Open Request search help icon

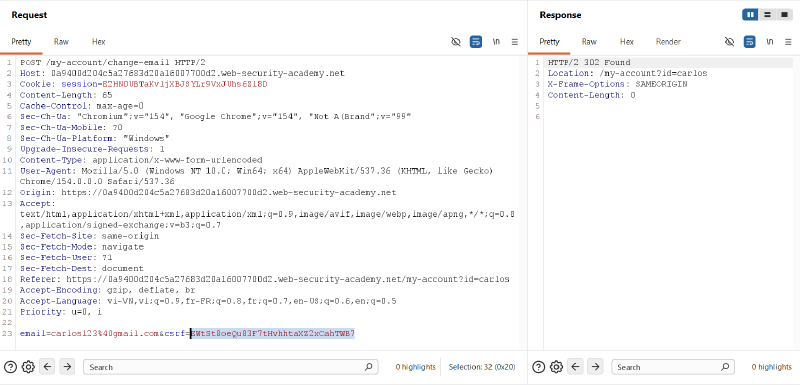(11, 367)
